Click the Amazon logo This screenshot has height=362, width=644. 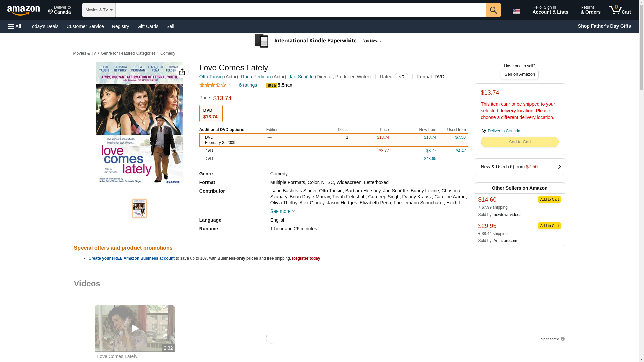tap(23, 10)
